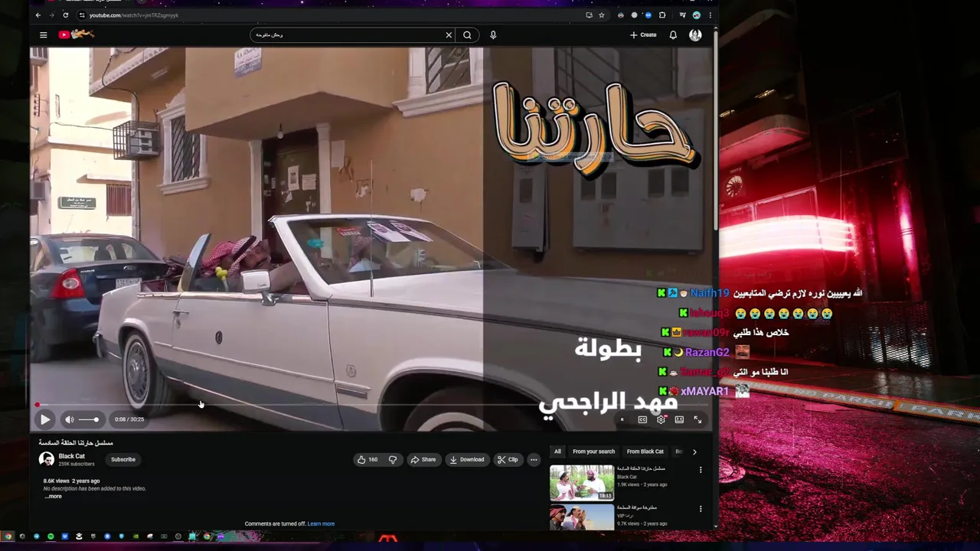Mute the video volume
The width and height of the screenshot is (980, 551).
coord(69,419)
